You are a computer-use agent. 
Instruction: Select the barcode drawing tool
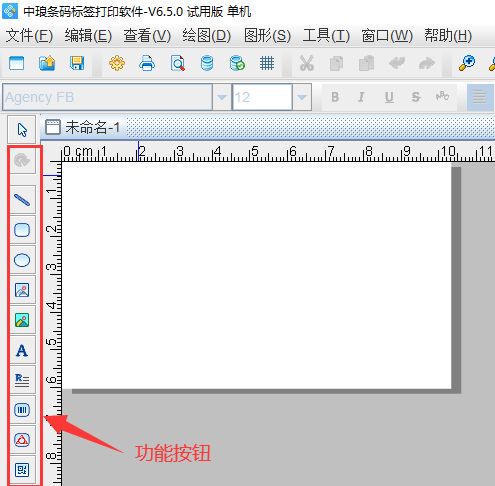coord(22,410)
